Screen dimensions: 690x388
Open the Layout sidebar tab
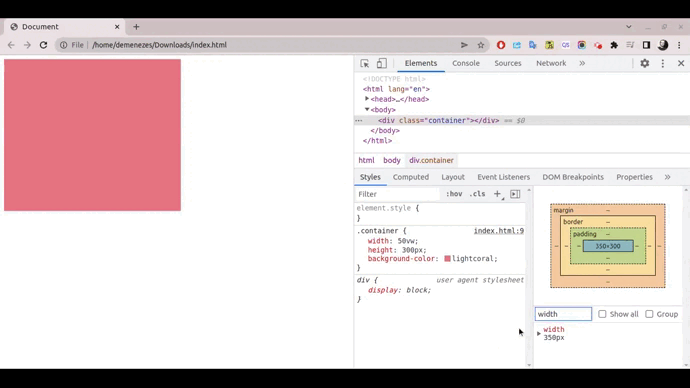point(453,177)
